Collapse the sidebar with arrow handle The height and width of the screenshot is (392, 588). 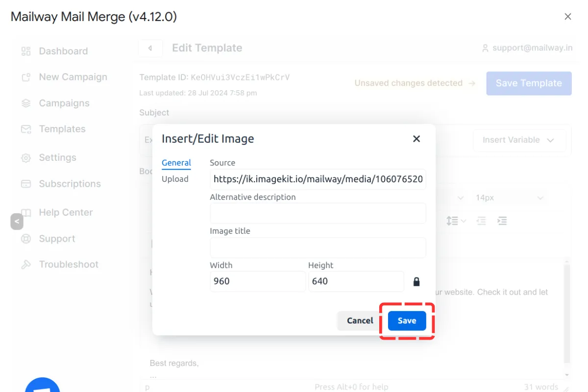click(x=17, y=221)
